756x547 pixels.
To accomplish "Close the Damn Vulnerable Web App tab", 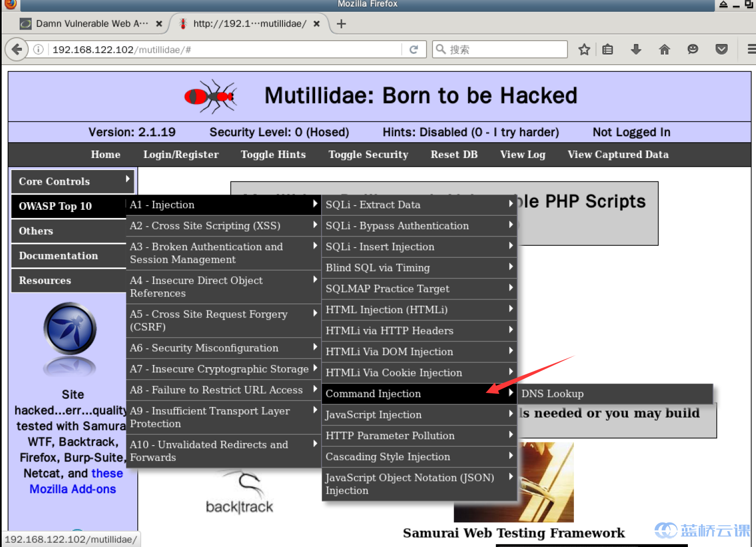I will coord(159,24).
